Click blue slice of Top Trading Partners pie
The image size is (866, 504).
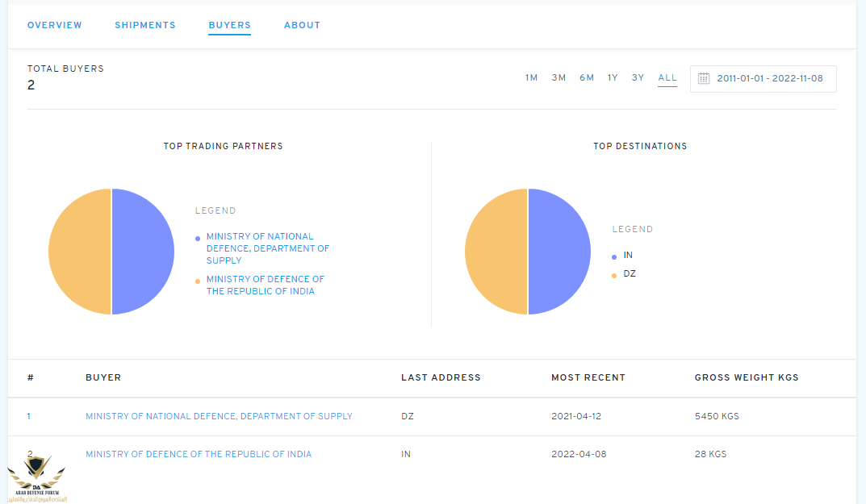[x=143, y=252]
